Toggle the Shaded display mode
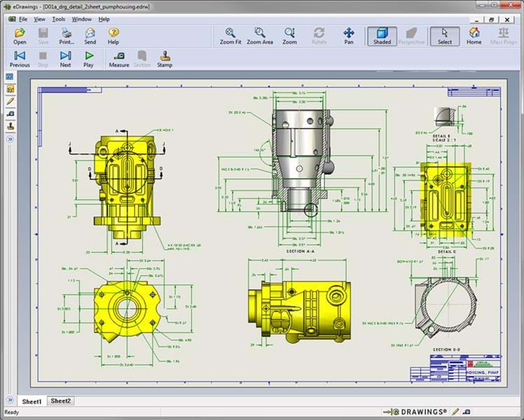Viewport: 524px width, 420px height. coord(382,36)
